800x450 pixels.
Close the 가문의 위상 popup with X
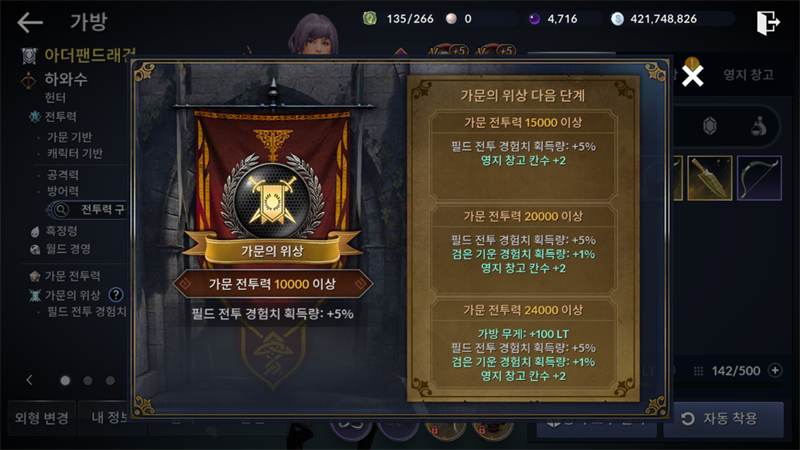tap(692, 76)
